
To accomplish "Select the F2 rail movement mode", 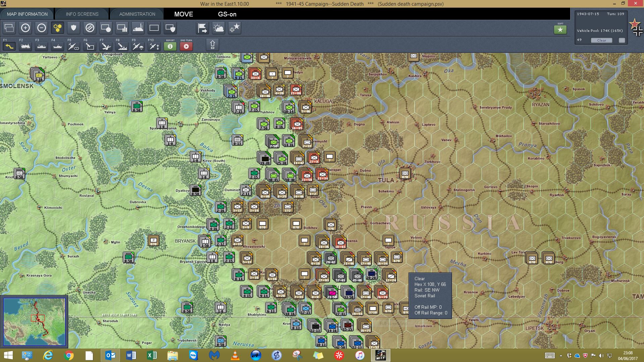I will pos(25,46).
